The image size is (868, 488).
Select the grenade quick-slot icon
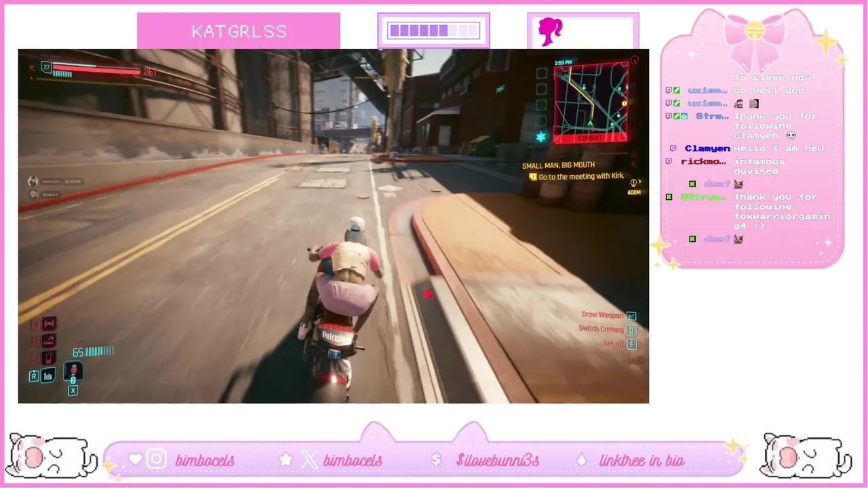[x=73, y=372]
